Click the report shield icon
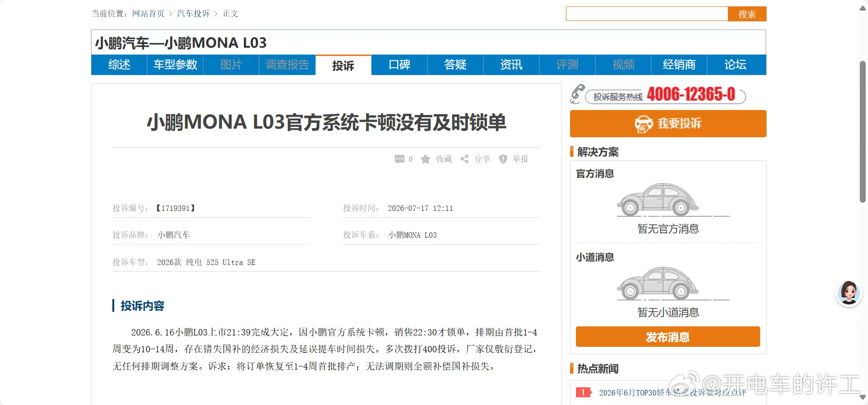This screenshot has height=405, width=868. [503, 159]
